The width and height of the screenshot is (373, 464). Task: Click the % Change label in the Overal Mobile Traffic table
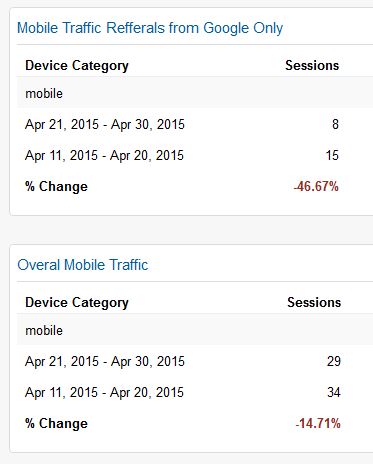pyautogui.click(x=56, y=423)
